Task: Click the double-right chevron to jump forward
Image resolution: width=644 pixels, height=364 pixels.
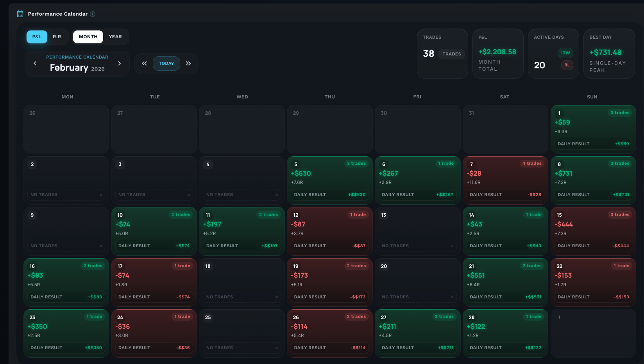Action: click(189, 63)
